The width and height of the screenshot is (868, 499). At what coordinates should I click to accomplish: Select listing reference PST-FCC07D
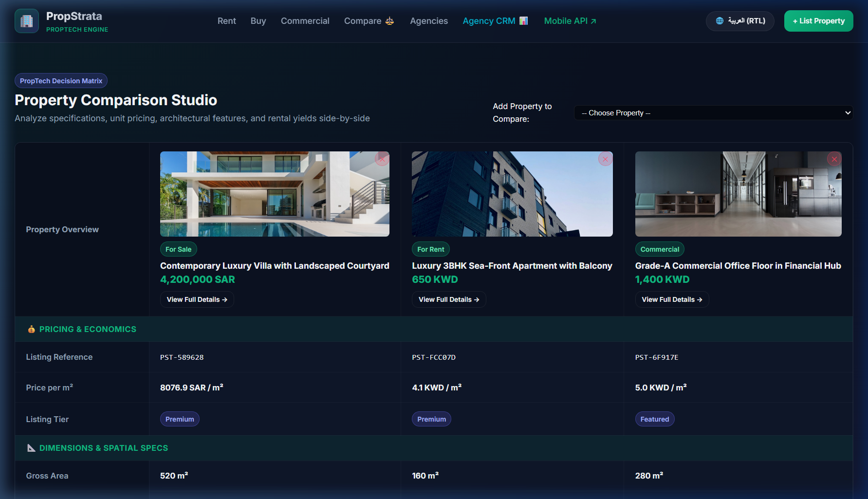coord(434,357)
